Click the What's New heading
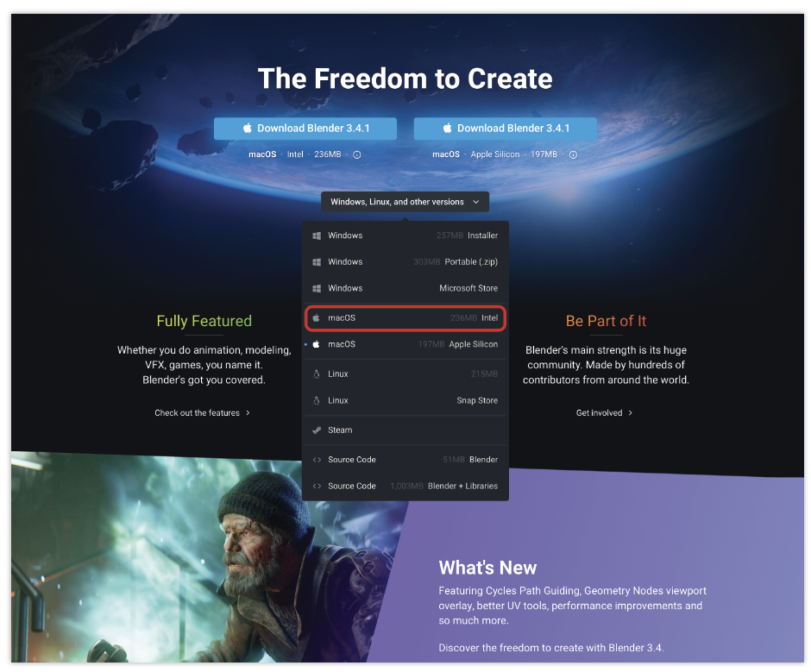The width and height of the screenshot is (811, 672). (487, 568)
